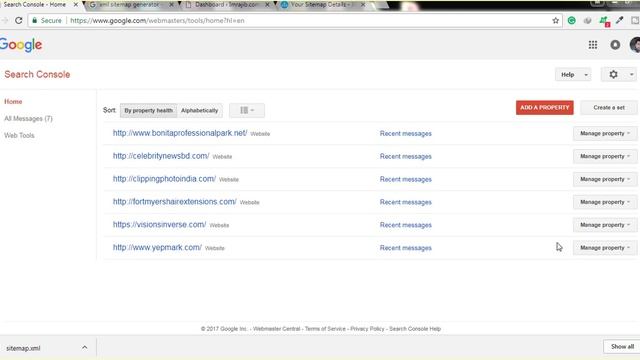Click the browser address bar URL
The image size is (640, 360).
click(157, 20)
